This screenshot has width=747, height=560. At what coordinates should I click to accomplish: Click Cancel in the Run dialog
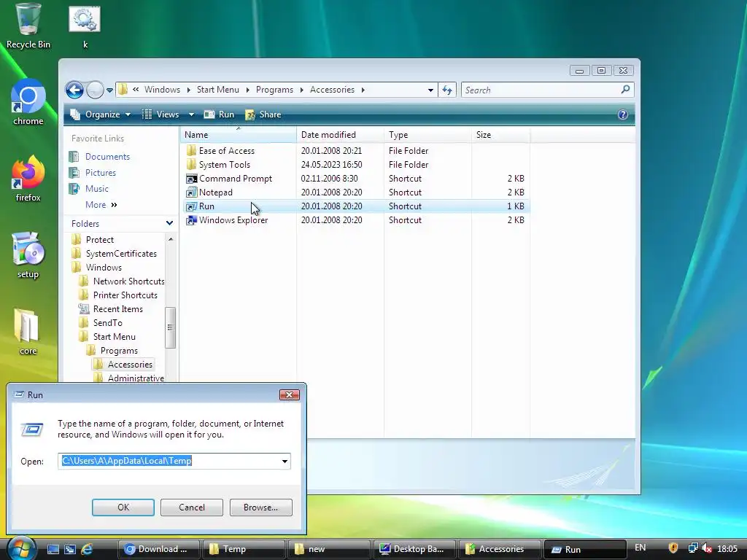(192, 507)
